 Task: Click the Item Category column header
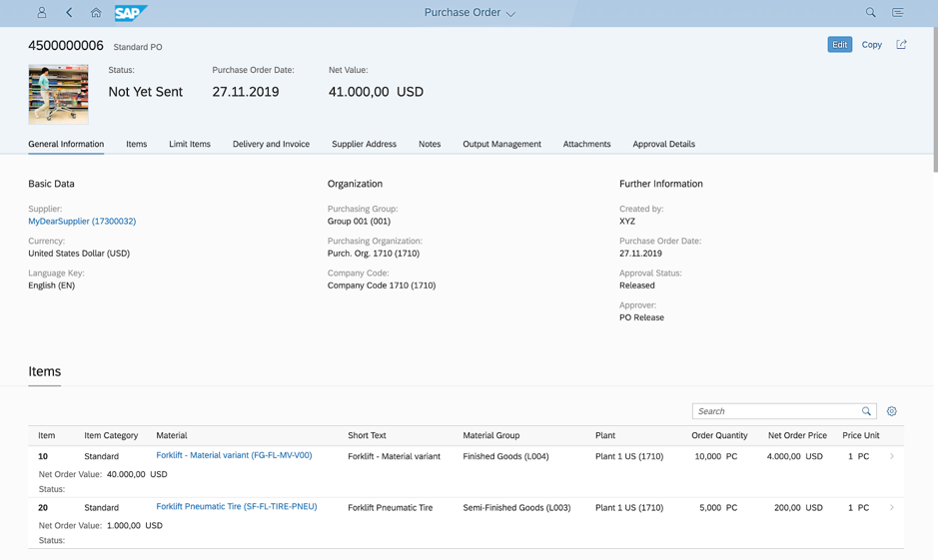pyautogui.click(x=111, y=435)
